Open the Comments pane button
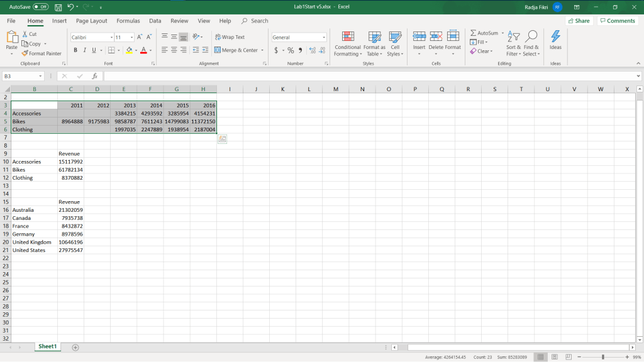Screen dimensions: 644x362 617,21
